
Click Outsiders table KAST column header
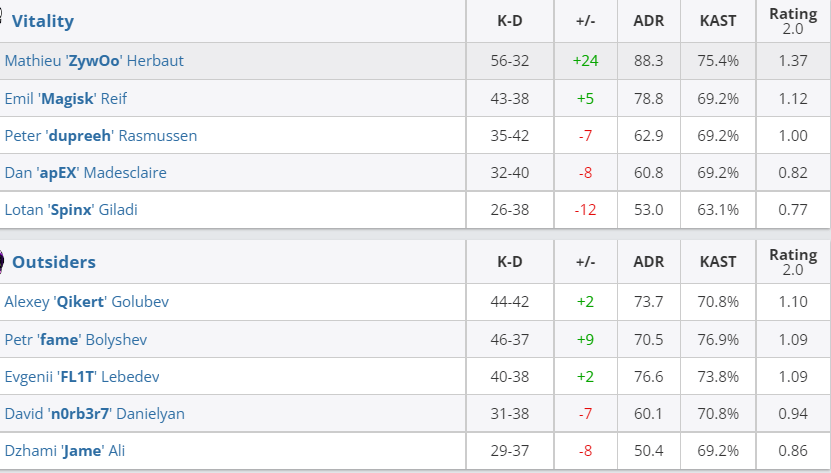[x=718, y=262]
